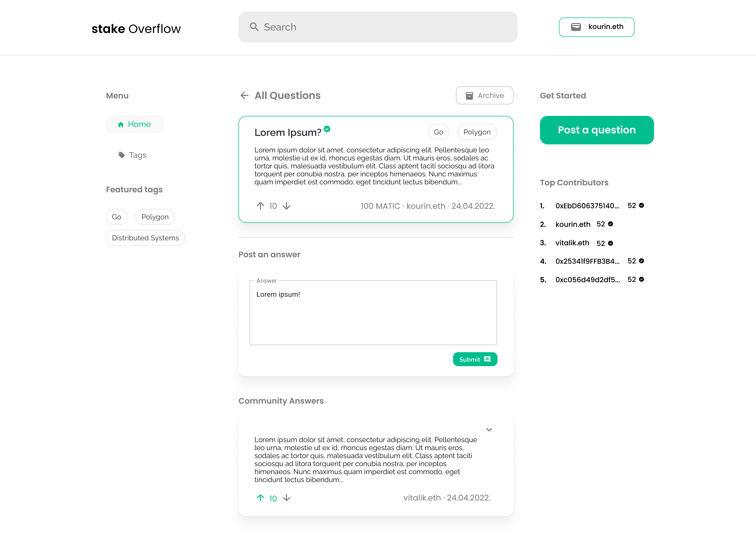
Task: Select the Polygon featured tag
Action: click(x=154, y=217)
